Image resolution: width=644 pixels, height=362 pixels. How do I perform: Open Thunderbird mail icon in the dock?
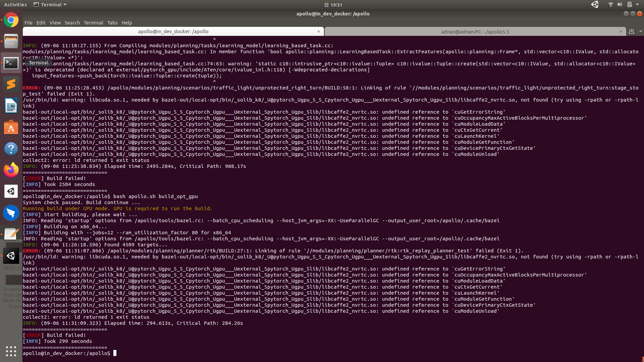[x=11, y=213]
